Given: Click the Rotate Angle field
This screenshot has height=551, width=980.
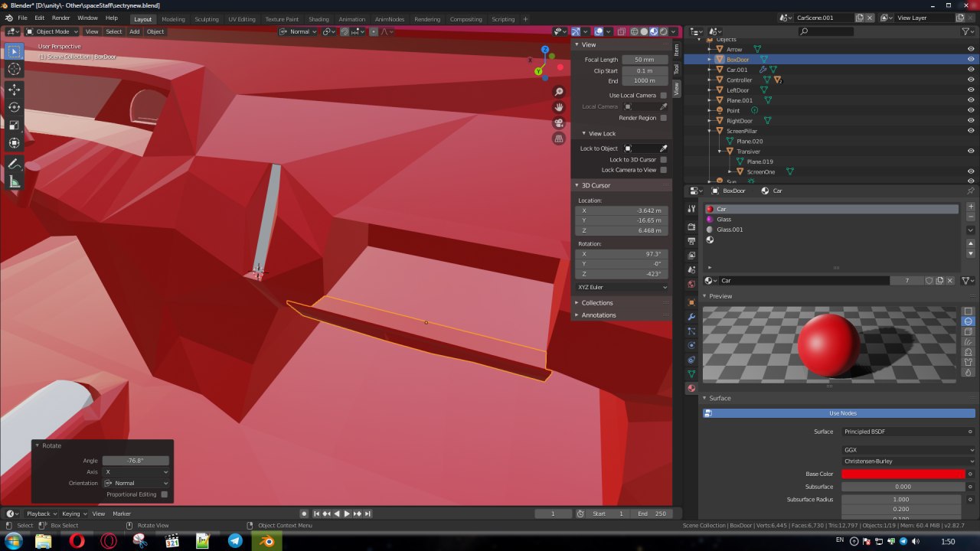Looking at the screenshot, I should 136,461.
